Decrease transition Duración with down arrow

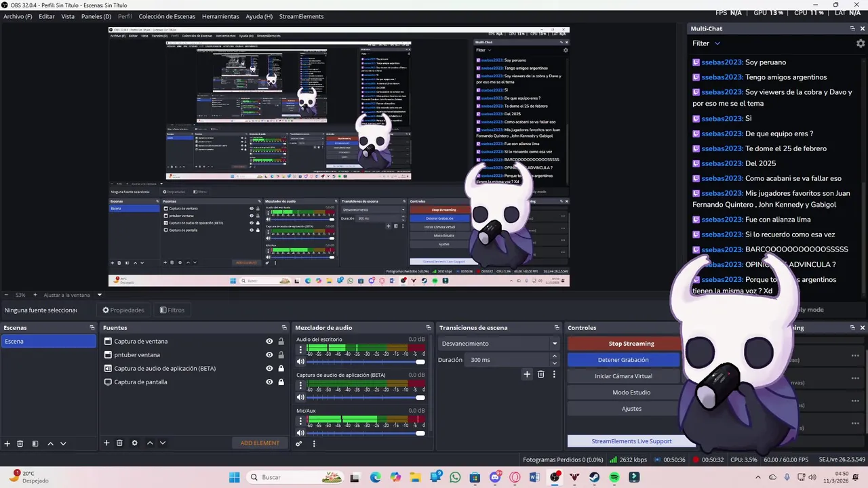[554, 363]
